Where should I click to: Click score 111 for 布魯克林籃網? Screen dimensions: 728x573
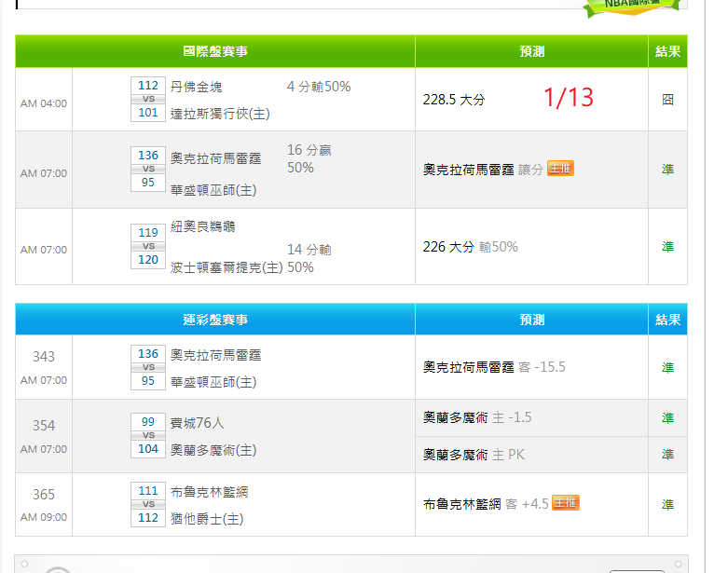pos(148,491)
